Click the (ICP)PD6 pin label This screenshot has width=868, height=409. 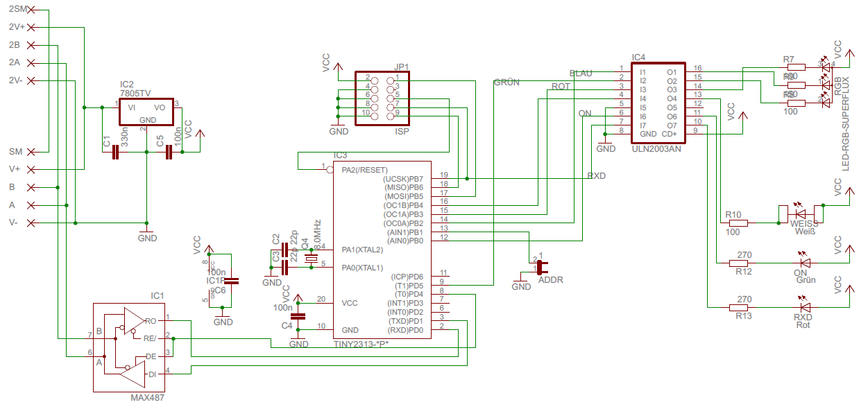(407, 277)
